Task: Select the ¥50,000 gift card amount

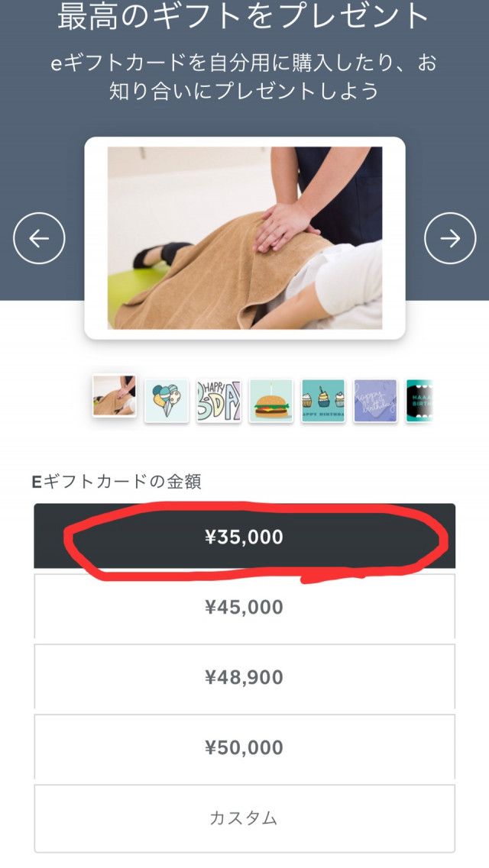Action: pos(244,747)
